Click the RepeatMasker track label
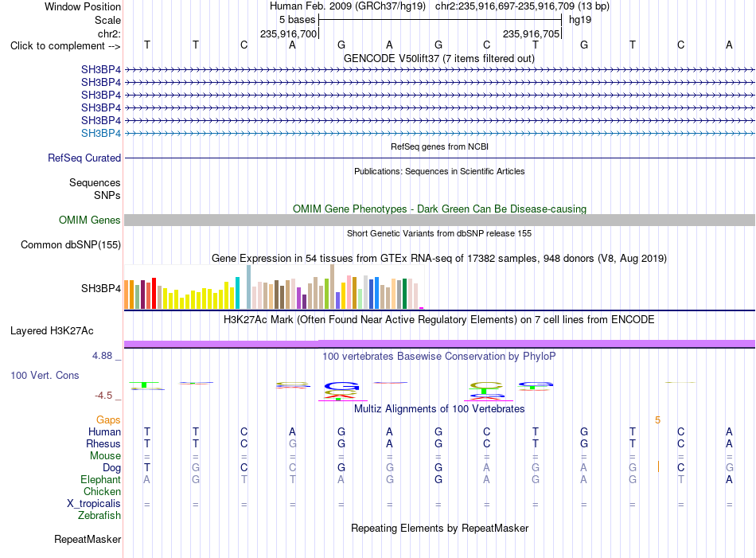Viewport: 756px width, 558px height. point(88,539)
